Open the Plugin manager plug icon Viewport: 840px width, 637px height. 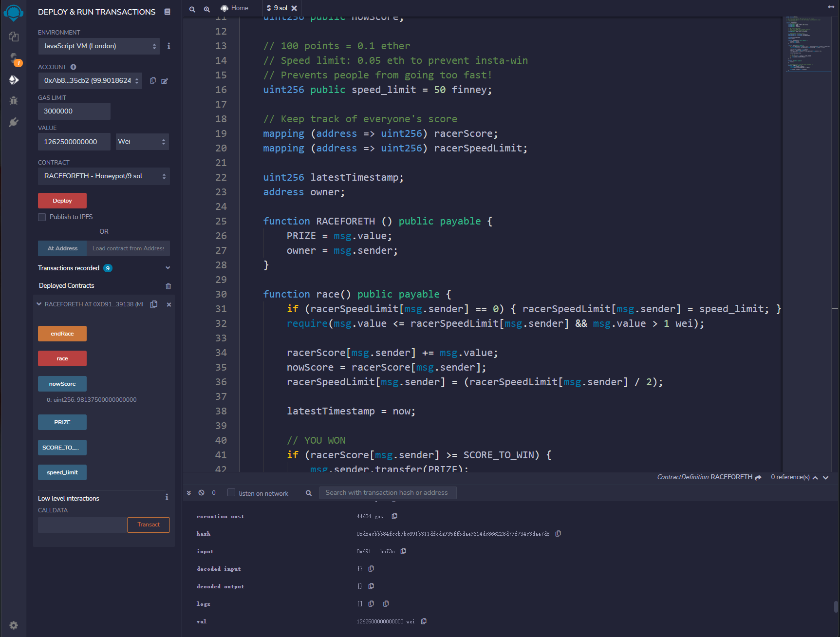14,122
